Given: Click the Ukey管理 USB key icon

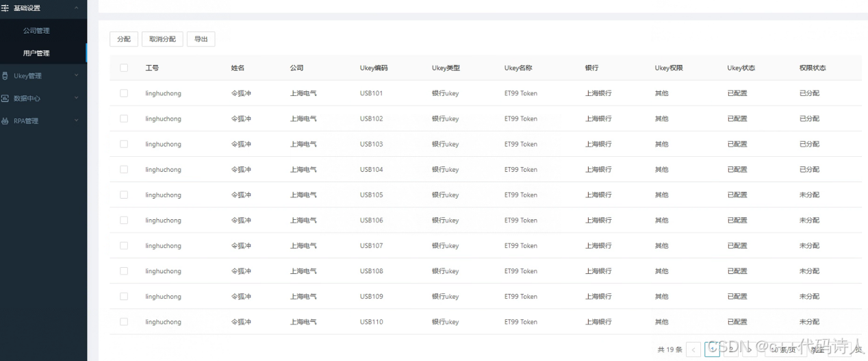Looking at the screenshot, I should (5, 76).
